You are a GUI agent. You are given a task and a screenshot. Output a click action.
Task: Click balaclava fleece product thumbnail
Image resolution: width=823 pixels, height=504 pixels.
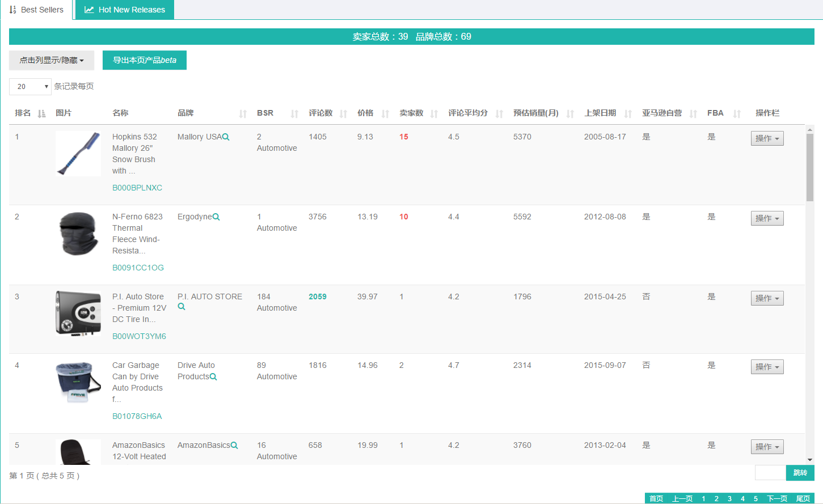click(78, 234)
